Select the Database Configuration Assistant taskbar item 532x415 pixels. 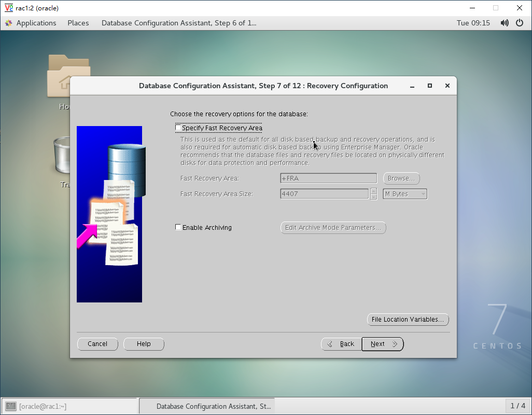207,406
